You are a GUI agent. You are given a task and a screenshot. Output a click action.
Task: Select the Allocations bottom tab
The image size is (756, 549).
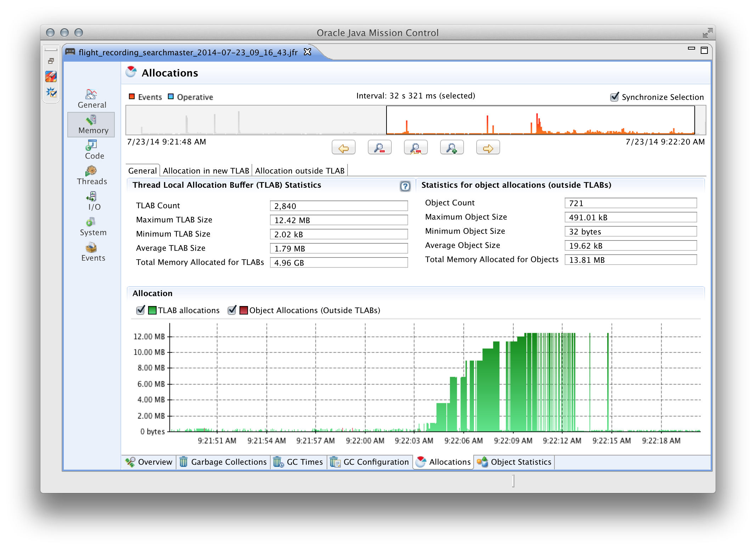click(x=443, y=462)
